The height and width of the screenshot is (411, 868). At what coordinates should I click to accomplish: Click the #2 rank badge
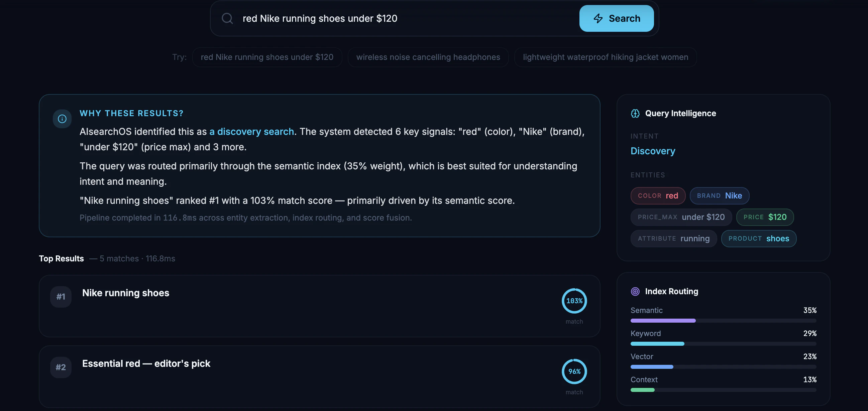click(61, 367)
